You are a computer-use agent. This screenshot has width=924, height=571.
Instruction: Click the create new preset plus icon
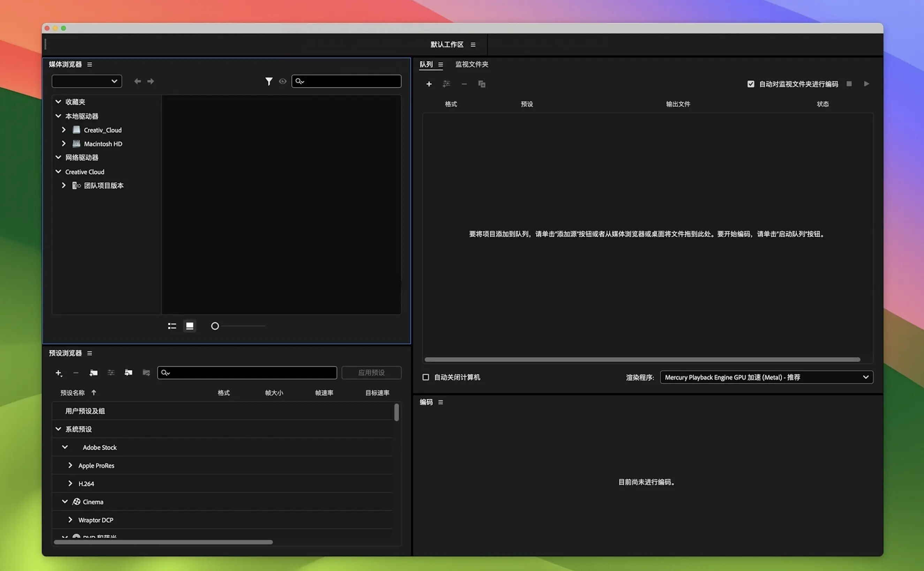coord(59,373)
